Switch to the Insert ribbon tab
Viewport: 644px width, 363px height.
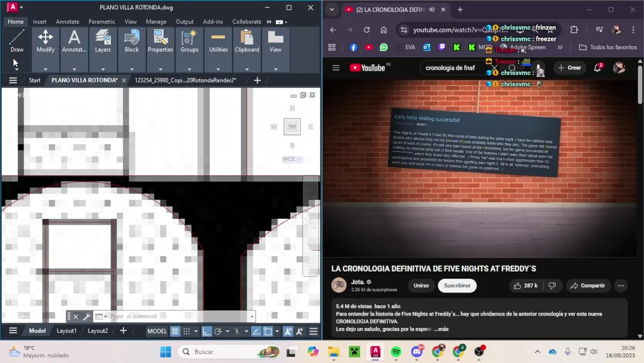39,22
